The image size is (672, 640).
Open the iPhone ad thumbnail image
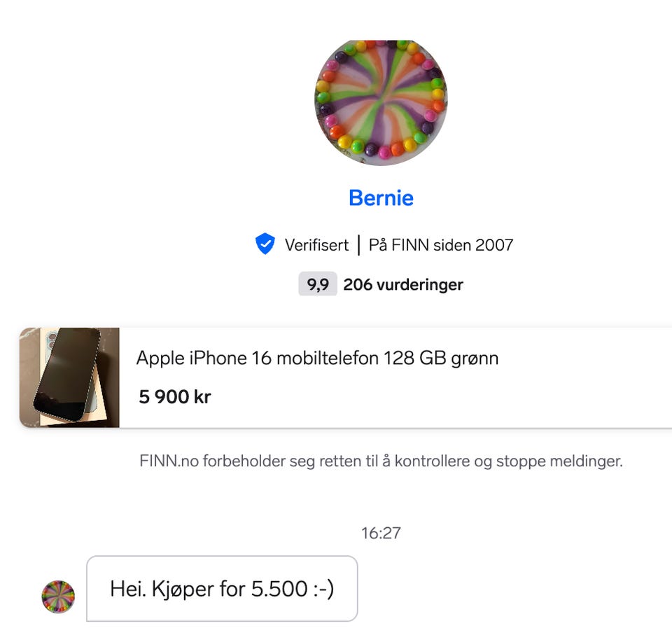69,377
